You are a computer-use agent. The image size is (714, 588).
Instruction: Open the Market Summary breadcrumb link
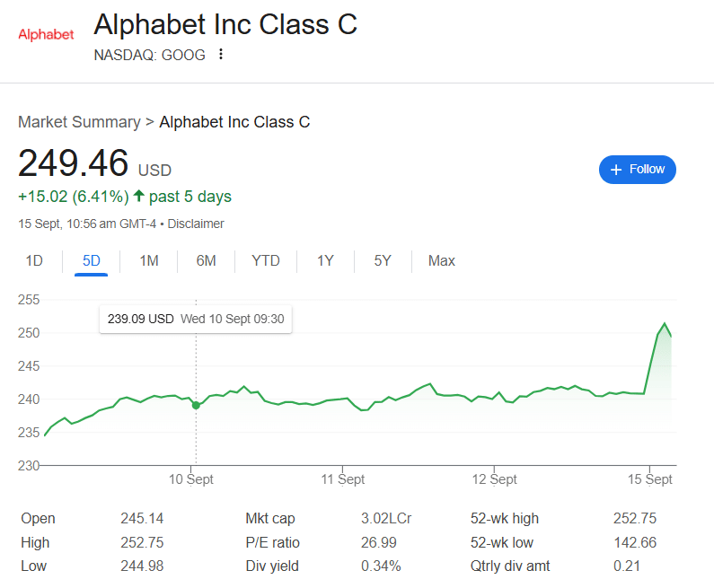(x=79, y=122)
